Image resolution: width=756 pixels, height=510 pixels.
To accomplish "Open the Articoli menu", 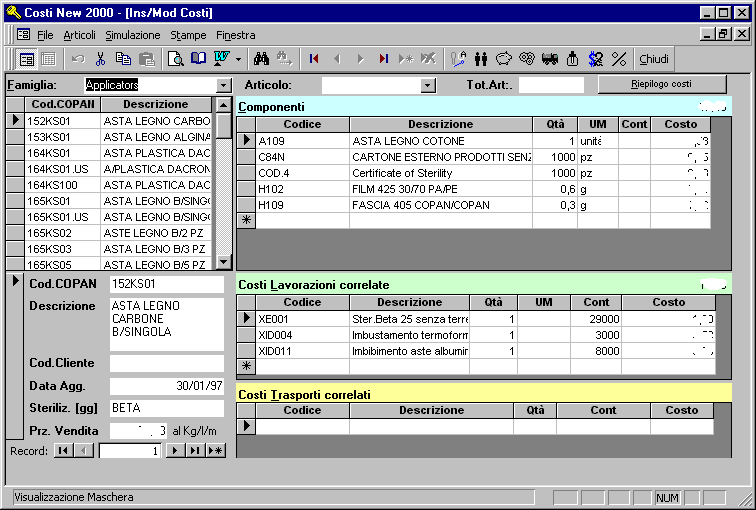I will click(80, 35).
